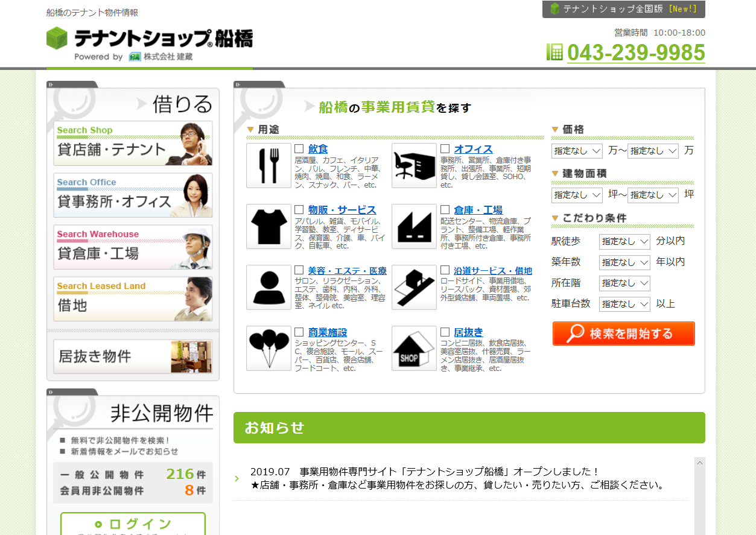Click the ログイン button
This screenshot has width=756, height=535.
(x=133, y=524)
